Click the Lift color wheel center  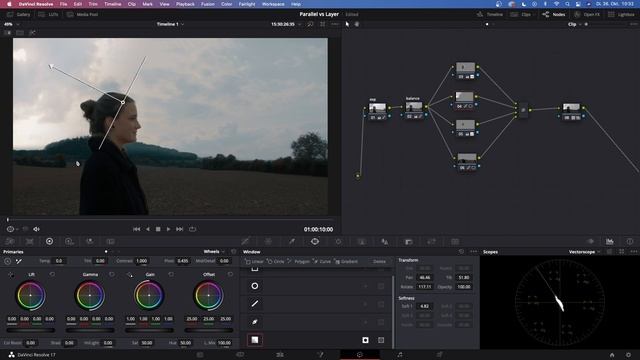(x=30, y=295)
